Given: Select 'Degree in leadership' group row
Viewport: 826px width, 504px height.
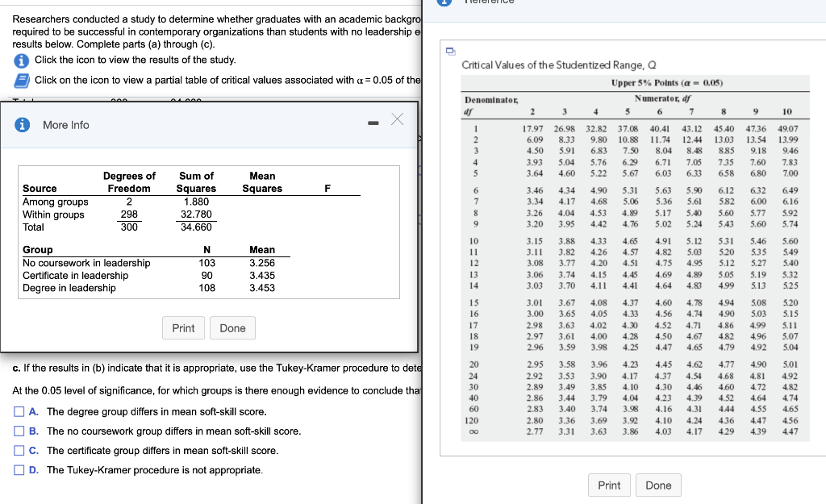Looking at the screenshot, I should (69, 288).
